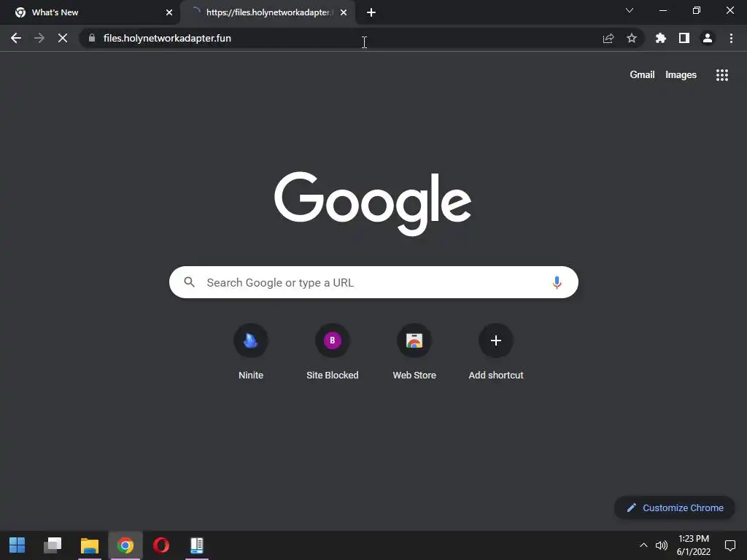The width and height of the screenshot is (747, 560).
Task: Open the Customize Chrome button
Action: tap(675, 507)
